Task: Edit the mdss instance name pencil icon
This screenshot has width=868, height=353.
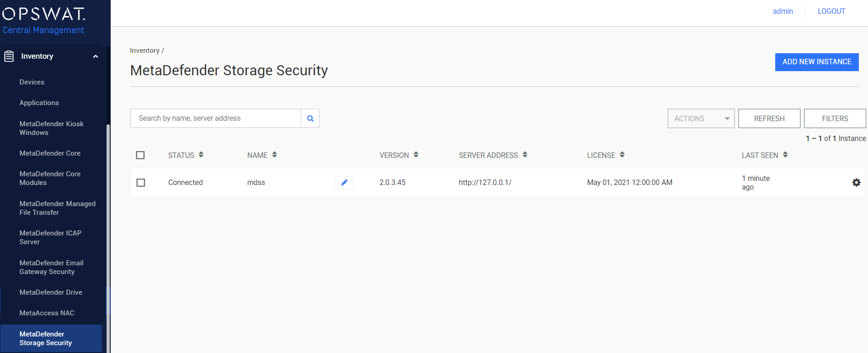Action: (344, 183)
